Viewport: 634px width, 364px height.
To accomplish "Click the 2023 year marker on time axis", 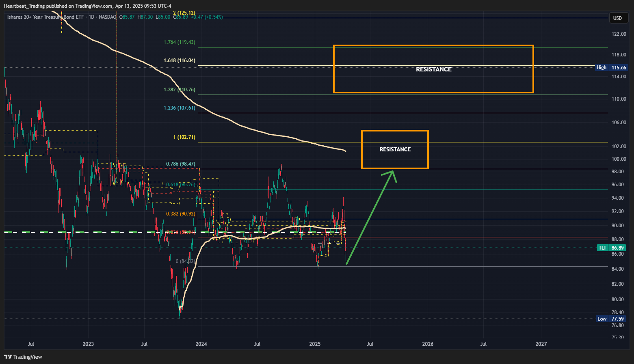I will (88, 344).
